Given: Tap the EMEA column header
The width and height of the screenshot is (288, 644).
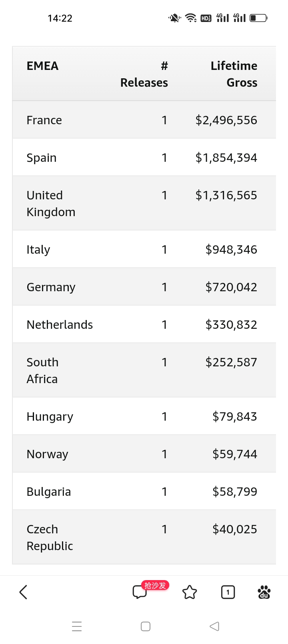Looking at the screenshot, I should tap(42, 66).
